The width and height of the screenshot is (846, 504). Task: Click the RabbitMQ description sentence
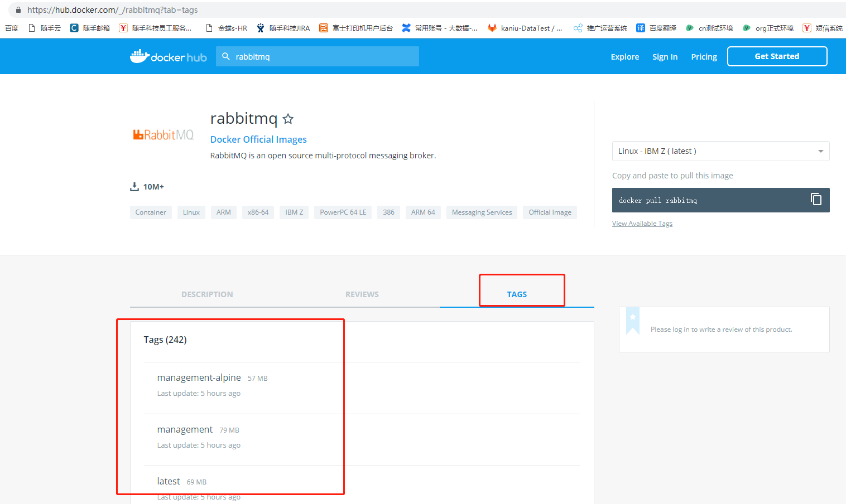(323, 156)
